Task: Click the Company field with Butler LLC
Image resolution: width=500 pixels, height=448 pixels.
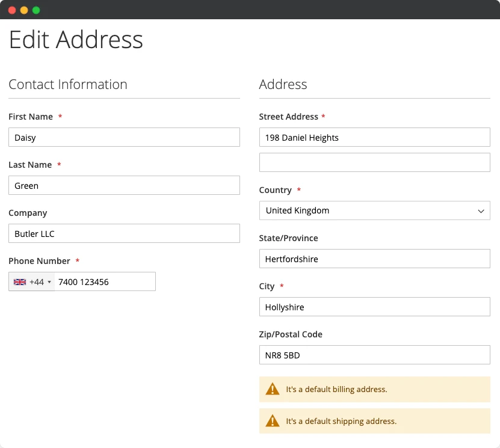Action: (124, 233)
